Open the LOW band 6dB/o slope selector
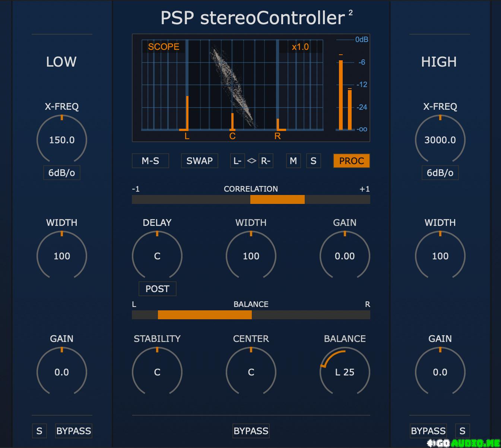 [62, 173]
